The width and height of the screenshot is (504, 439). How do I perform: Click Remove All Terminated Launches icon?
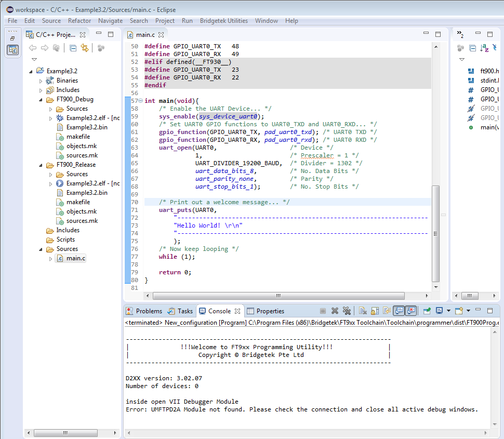pyautogui.click(x=347, y=311)
